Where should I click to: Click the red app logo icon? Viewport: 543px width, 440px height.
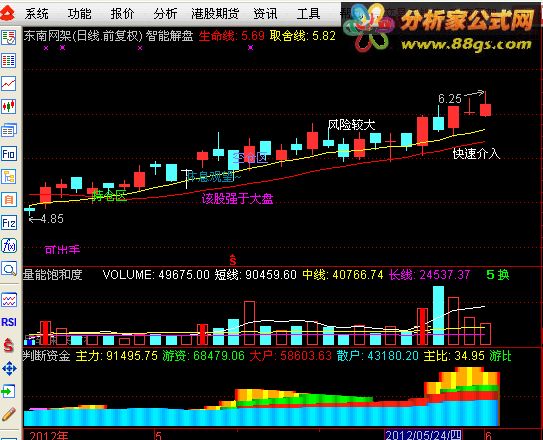[8, 13]
